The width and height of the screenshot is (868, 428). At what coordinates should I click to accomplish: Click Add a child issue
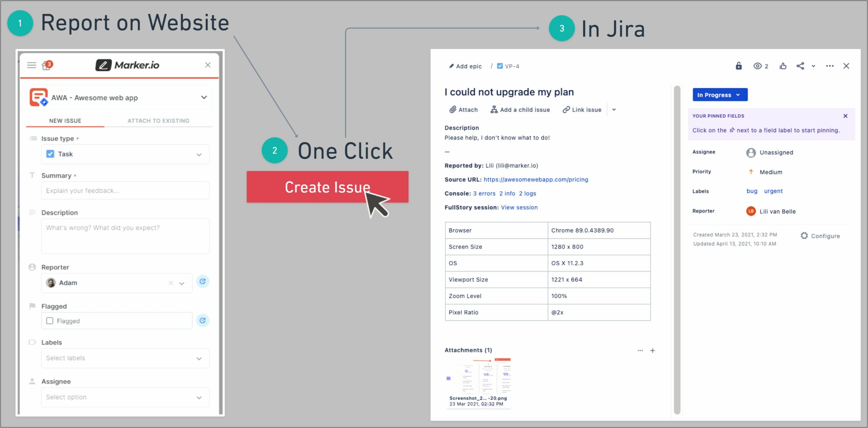point(520,110)
